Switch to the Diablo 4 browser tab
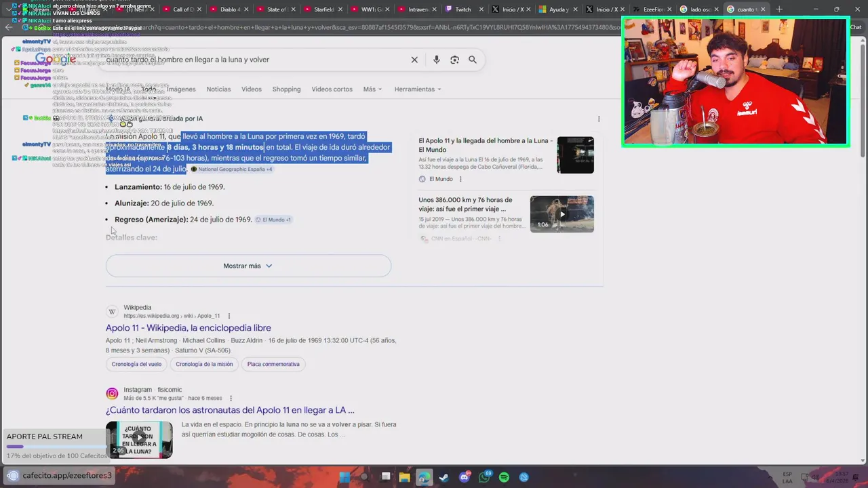Image resolution: width=868 pixels, height=488 pixels. tap(229, 9)
